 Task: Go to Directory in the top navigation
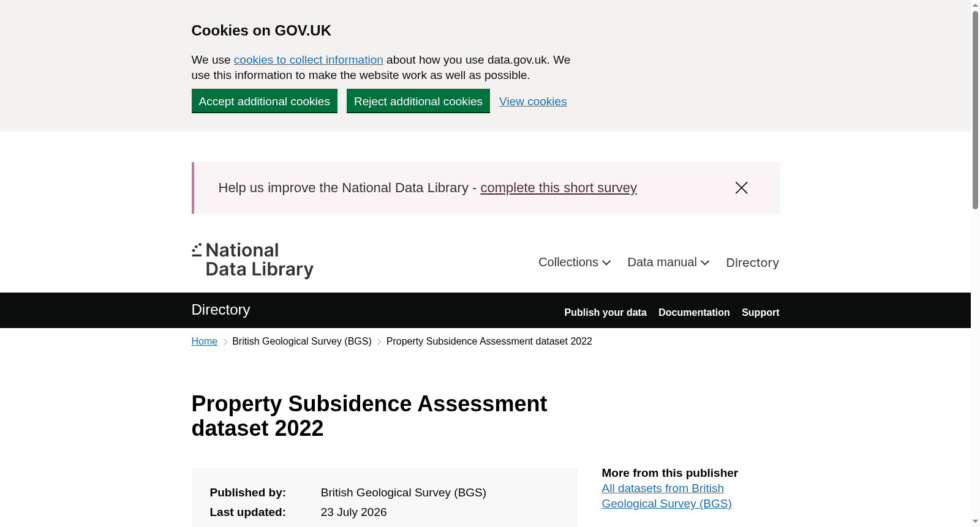coord(753,263)
